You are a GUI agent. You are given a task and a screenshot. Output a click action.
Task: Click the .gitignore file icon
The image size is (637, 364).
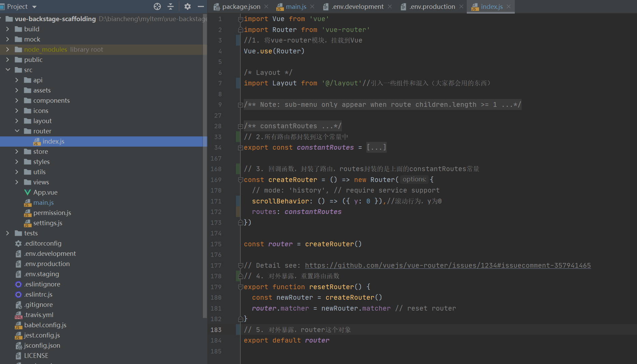pyautogui.click(x=18, y=304)
